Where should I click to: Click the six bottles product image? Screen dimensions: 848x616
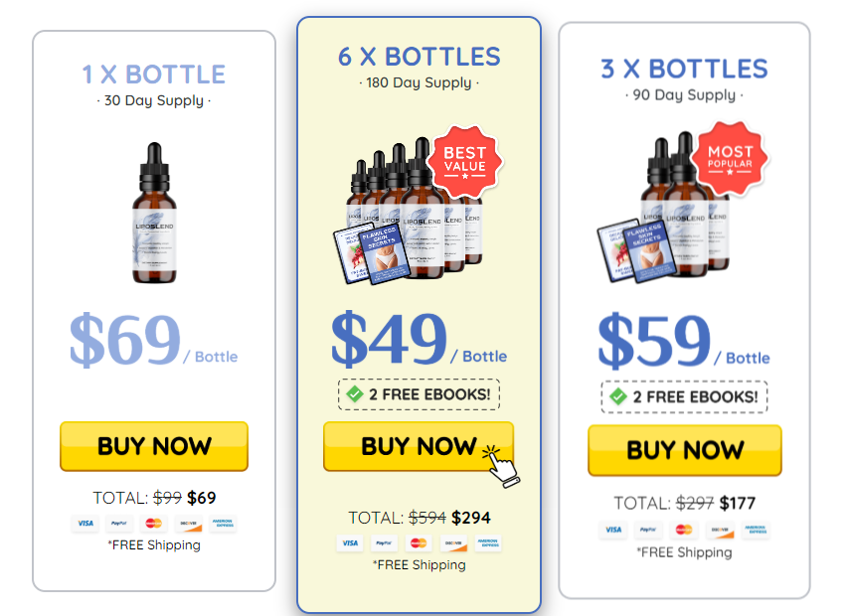point(409,211)
